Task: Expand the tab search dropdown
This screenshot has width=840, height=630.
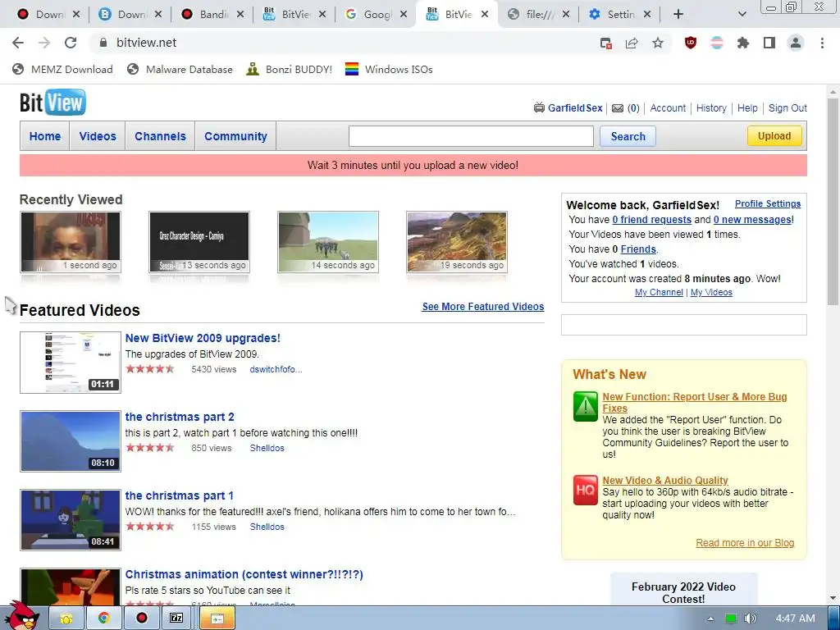Action: click(742, 15)
